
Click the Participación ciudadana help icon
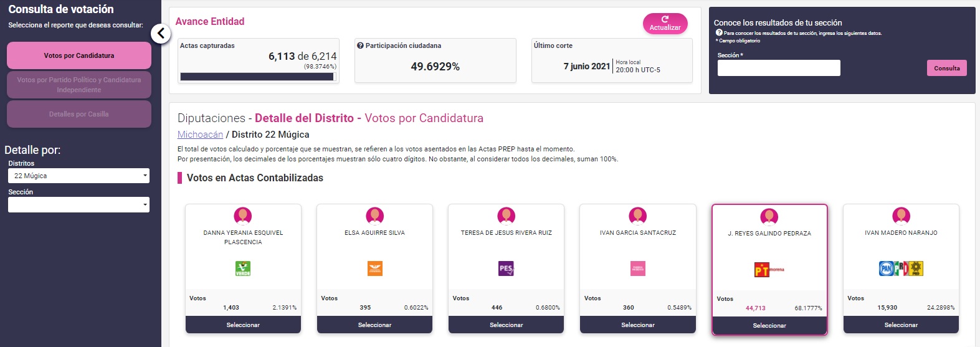360,45
